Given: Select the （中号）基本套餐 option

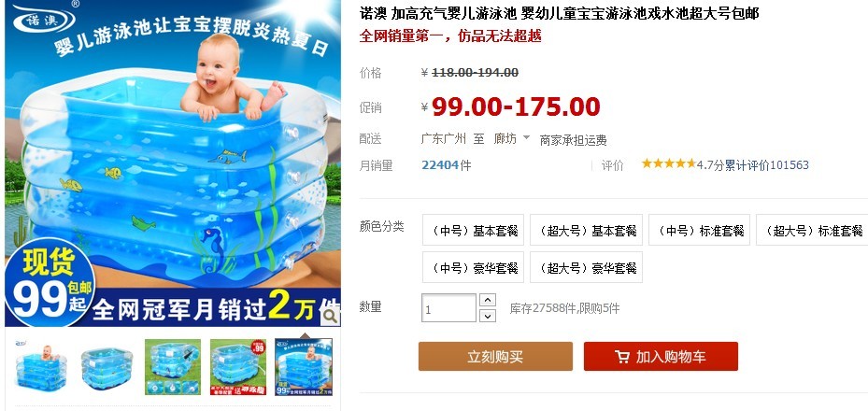Looking at the screenshot, I should [x=473, y=230].
